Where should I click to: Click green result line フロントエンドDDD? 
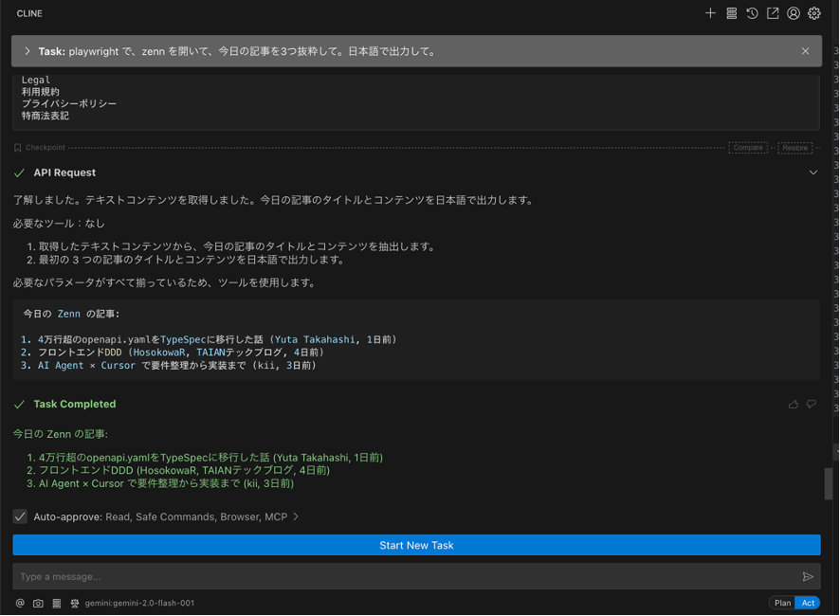[x=178, y=470]
